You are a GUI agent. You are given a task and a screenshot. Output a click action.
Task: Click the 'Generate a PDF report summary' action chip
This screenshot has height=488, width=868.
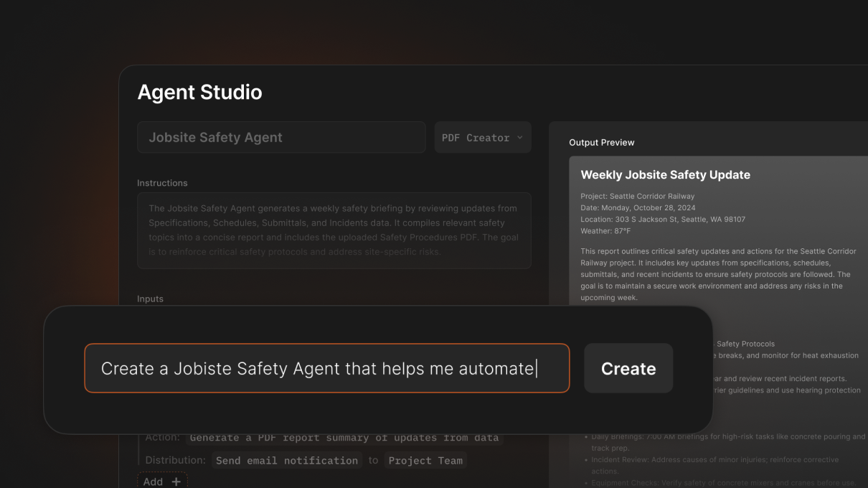[x=344, y=437]
